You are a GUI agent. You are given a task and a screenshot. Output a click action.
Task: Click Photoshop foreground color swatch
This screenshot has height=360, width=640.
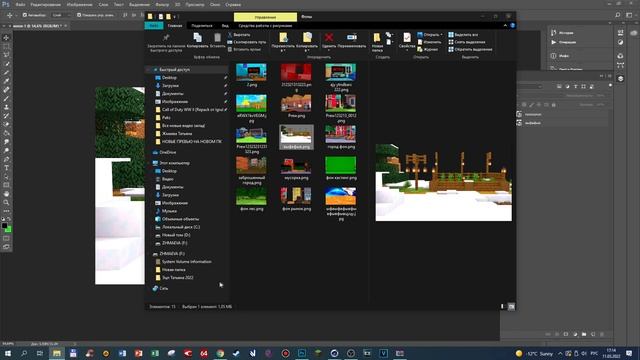tap(4, 226)
